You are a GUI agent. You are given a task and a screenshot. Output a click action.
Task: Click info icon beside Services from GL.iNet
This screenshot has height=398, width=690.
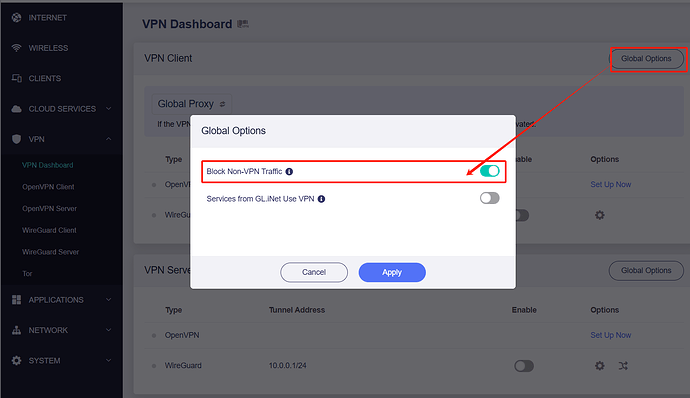321,199
